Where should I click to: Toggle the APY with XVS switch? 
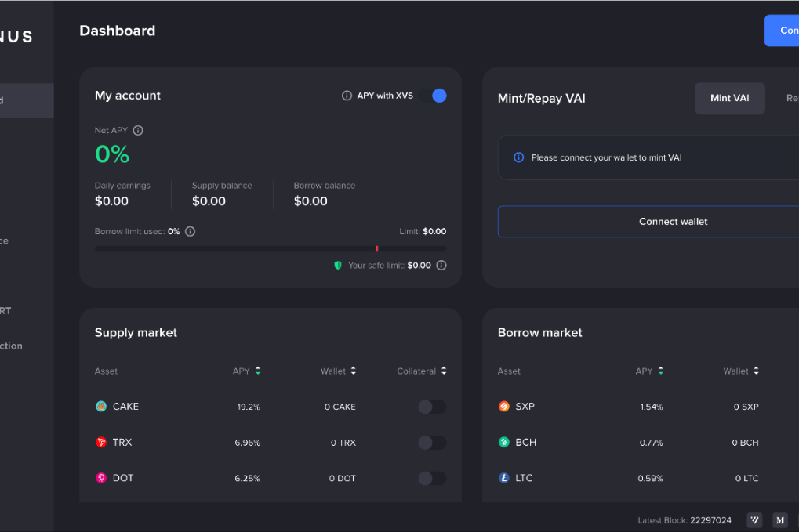(x=433, y=96)
